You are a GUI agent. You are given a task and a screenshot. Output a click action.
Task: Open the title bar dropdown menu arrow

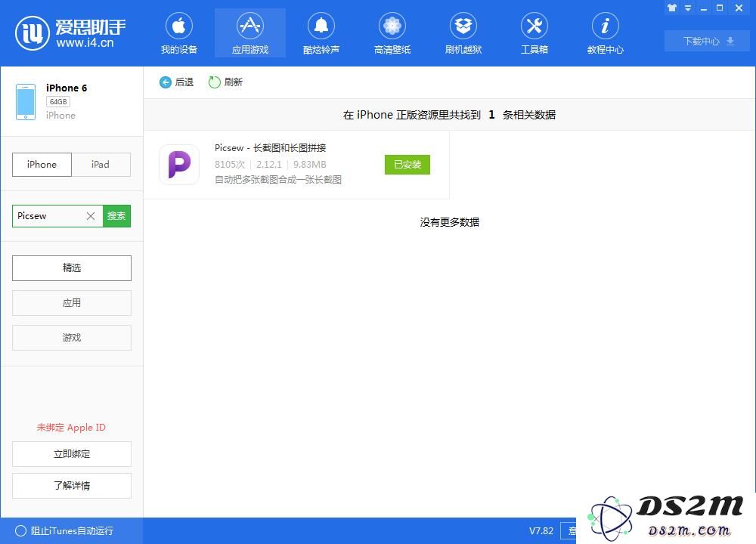[688, 8]
